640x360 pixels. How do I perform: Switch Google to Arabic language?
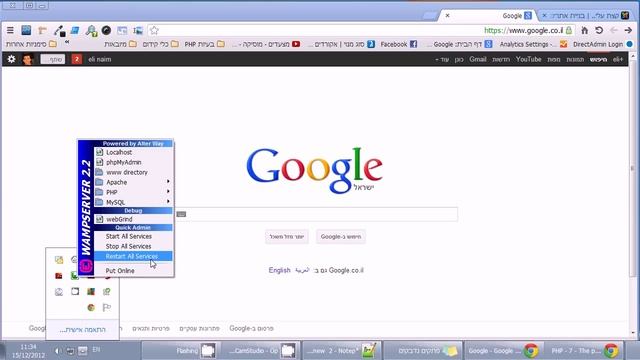tap(302, 270)
